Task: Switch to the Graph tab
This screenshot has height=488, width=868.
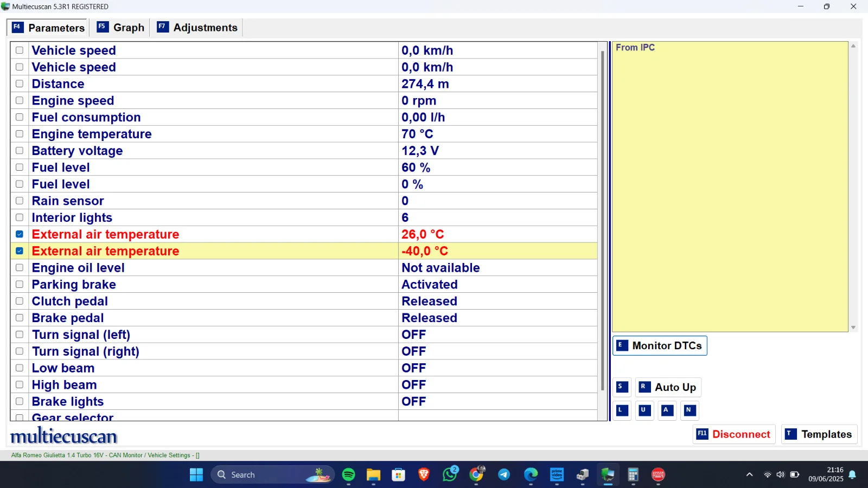Action: [x=121, y=28]
